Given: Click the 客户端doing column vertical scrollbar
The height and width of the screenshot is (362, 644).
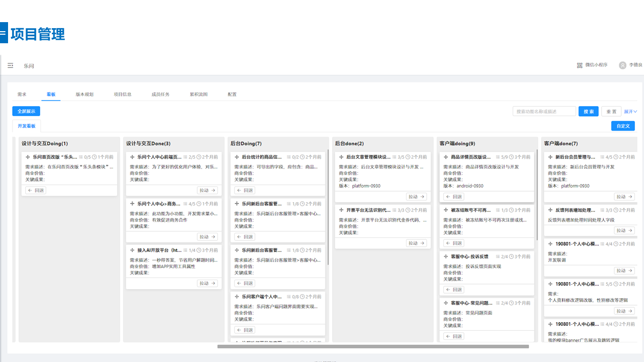Looking at the screenshot, I should click(537, 195).
